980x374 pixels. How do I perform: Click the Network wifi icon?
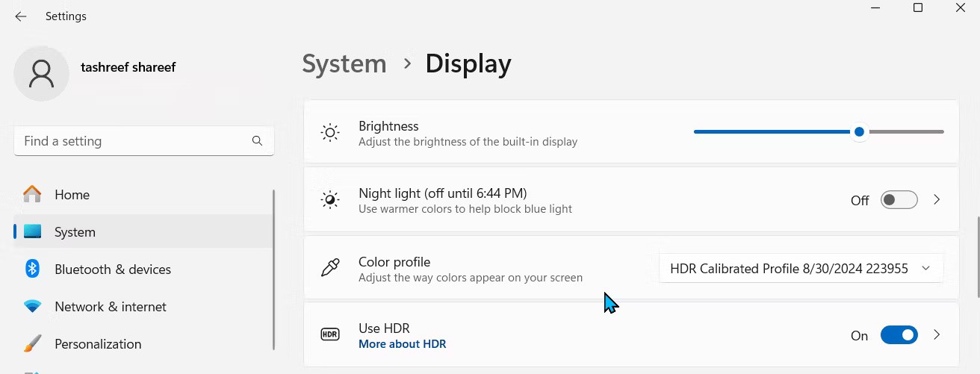[x=32, y=306]
